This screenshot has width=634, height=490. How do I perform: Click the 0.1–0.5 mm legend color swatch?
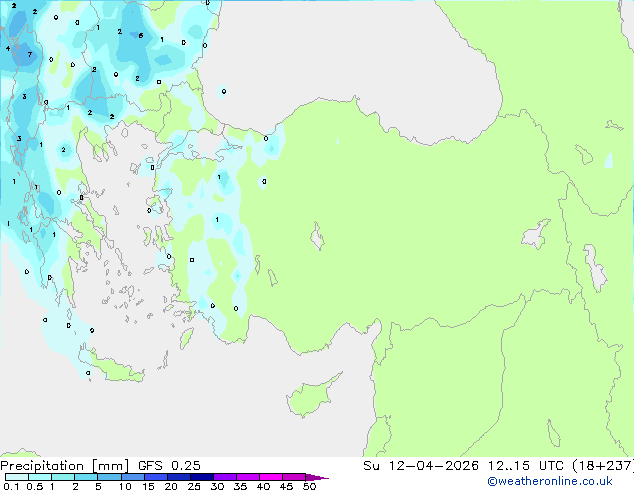coord(17,477)
